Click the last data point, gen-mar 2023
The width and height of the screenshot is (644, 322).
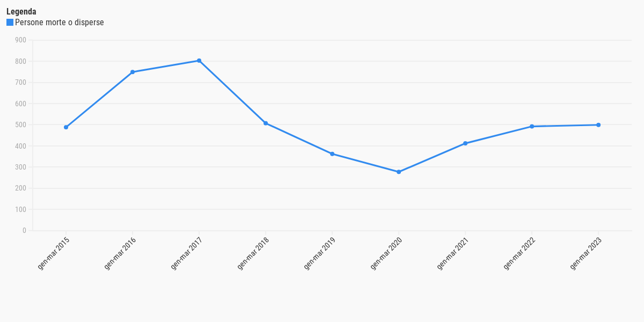[598, 125]
